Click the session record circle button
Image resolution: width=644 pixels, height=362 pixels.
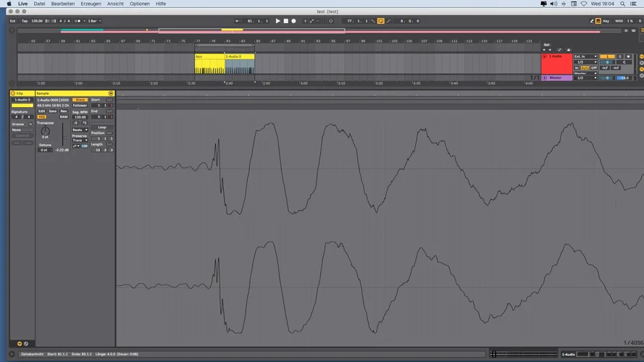[330, 21]
